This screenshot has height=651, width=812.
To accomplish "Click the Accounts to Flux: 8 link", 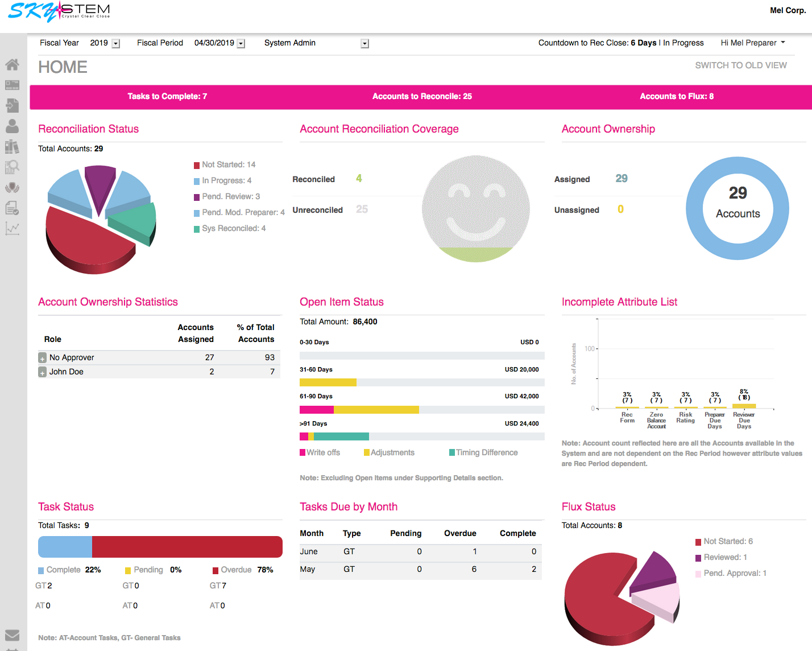I will pyautogui.click(x=677, y=97).
